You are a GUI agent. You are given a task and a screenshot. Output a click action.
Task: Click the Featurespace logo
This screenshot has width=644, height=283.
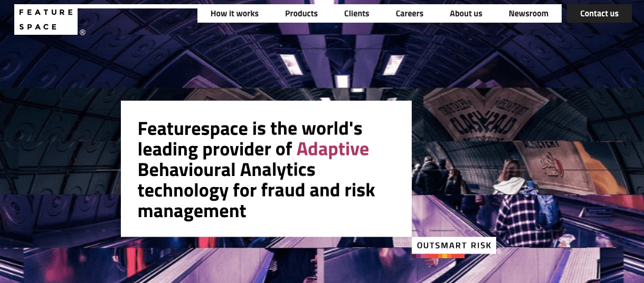pos(46,20)
